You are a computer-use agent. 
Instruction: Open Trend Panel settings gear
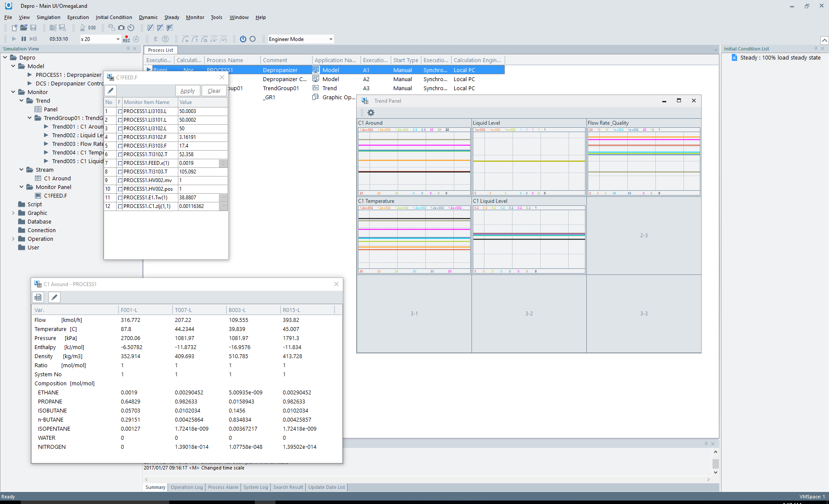371,113
